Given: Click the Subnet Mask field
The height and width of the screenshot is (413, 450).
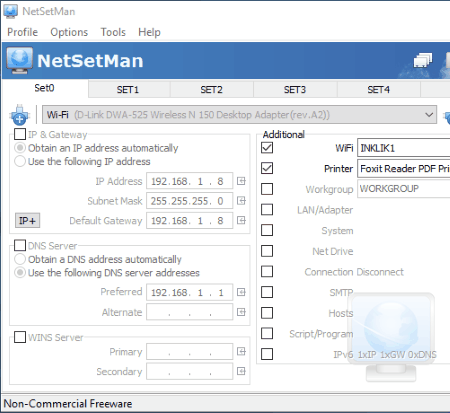Looking at the screenshot, I should 189,201.
